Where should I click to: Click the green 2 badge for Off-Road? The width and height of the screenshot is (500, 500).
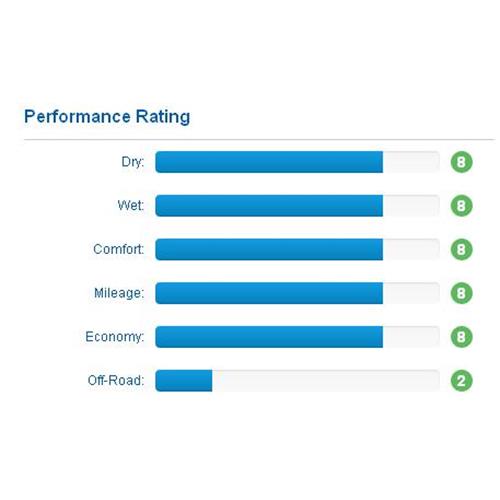click(x=461, y=380)
